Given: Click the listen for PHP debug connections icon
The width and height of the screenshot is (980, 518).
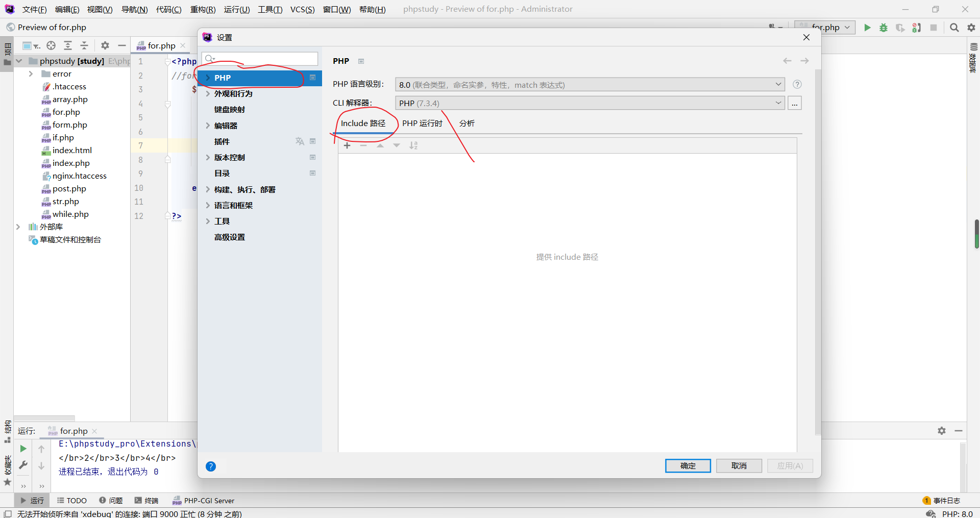Looking at the screenshot, I should coord(917,28).
